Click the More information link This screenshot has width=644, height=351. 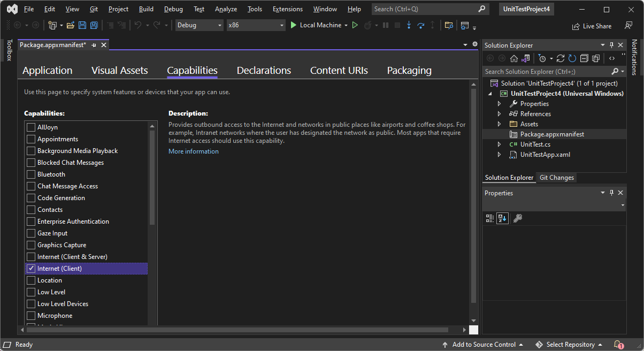coord(193,151)
